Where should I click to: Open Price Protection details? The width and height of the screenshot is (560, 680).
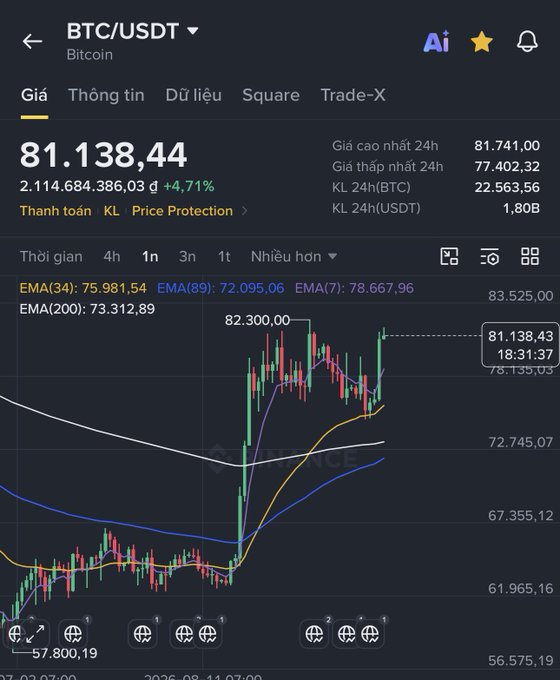(182, 211)
